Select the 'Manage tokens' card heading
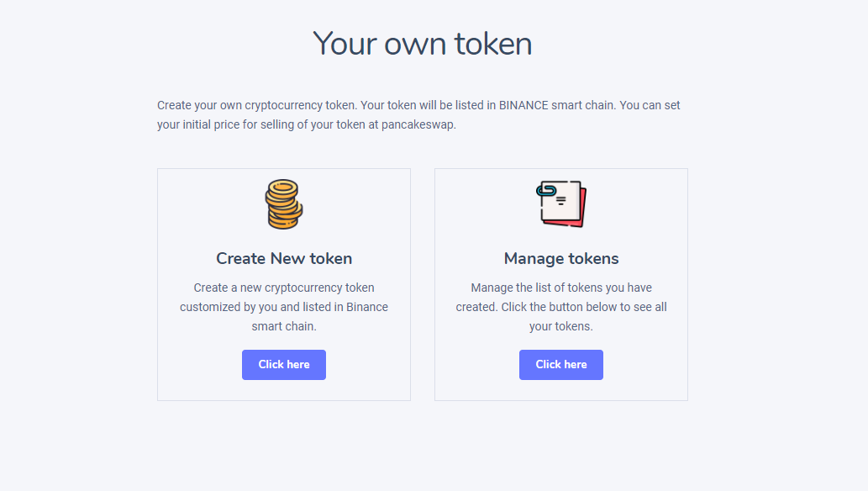This screenshot has height=491, width=868. coord(561,258)
